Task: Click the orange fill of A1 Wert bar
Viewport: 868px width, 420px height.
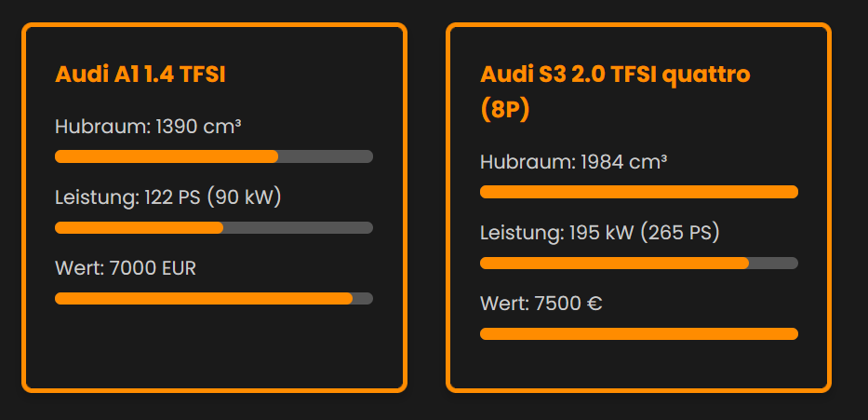Action: tap(204, 298)
